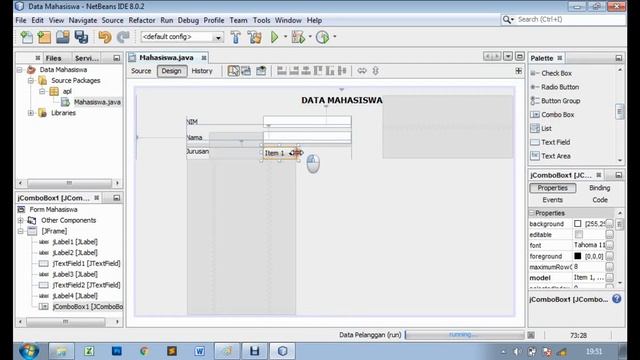Click the Save All toolbar icon
This screenshot has height=360, width=640.
tap(81, 37)
